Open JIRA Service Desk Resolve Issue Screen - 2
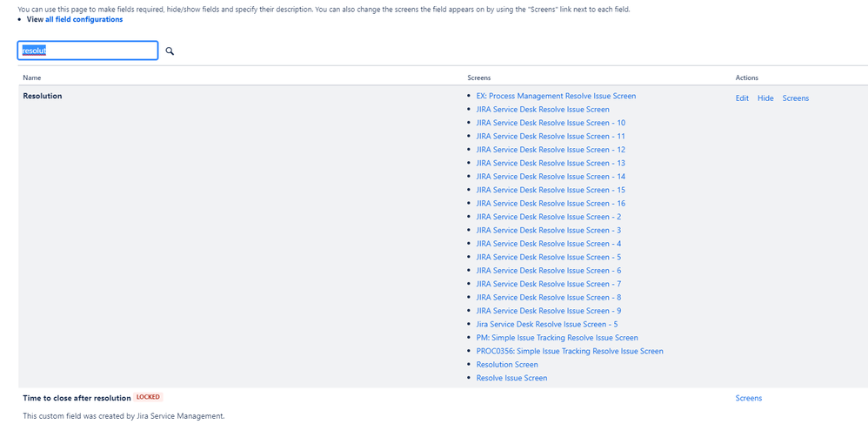 [x=549, y=217]
